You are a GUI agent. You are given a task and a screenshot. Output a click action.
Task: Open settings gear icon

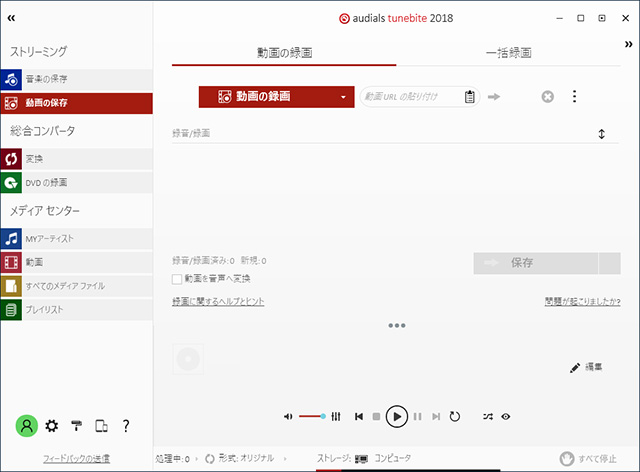[x=51, y=426]
